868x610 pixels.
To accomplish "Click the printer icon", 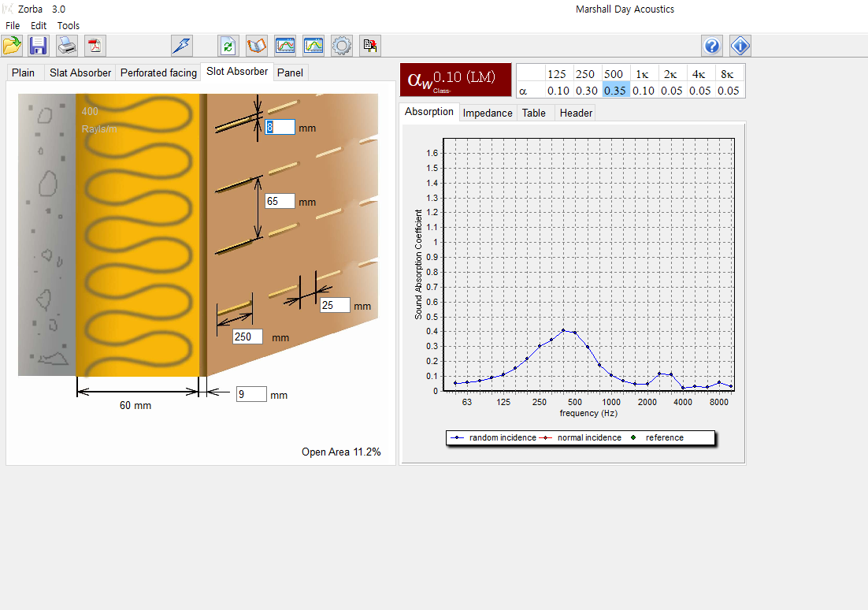I will pos(67,46).
